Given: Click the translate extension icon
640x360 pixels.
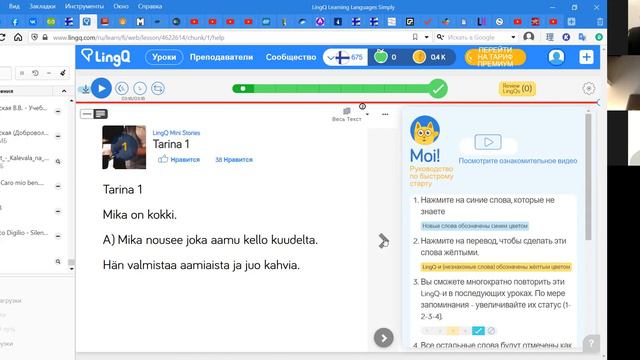Looking at the screenshot, I should [x=582, y=37].
